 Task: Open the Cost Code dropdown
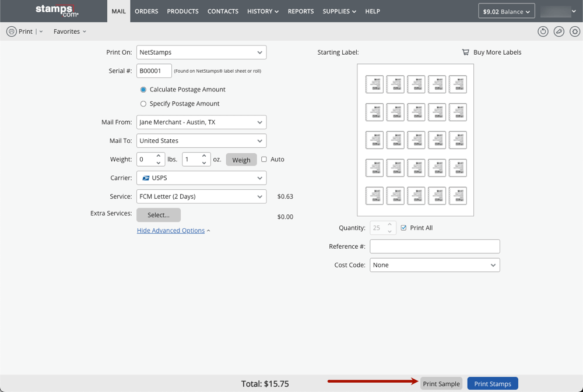[x=435, y=265]
